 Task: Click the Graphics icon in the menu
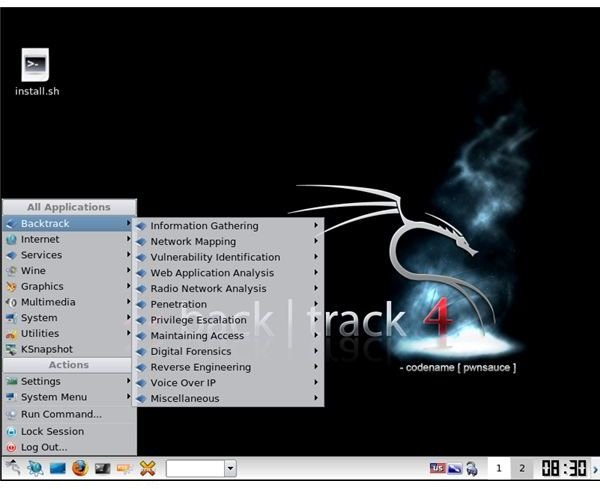point(11,286)
